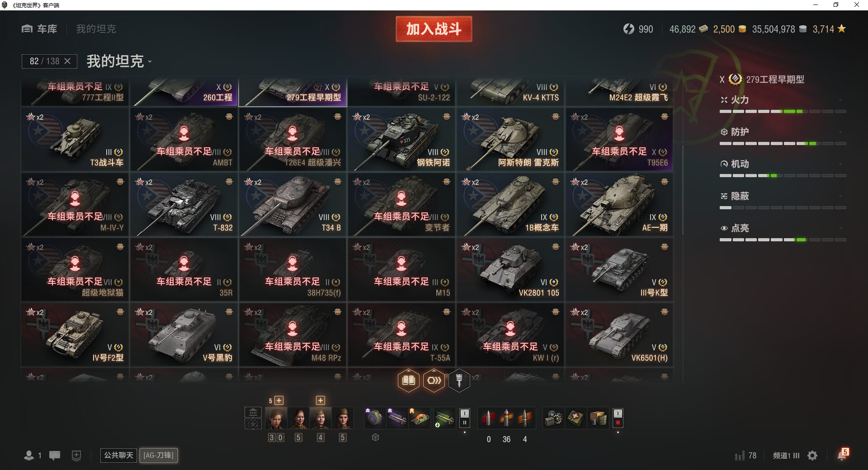
Task: Open the barracks building icon
Action: [253, 412]
